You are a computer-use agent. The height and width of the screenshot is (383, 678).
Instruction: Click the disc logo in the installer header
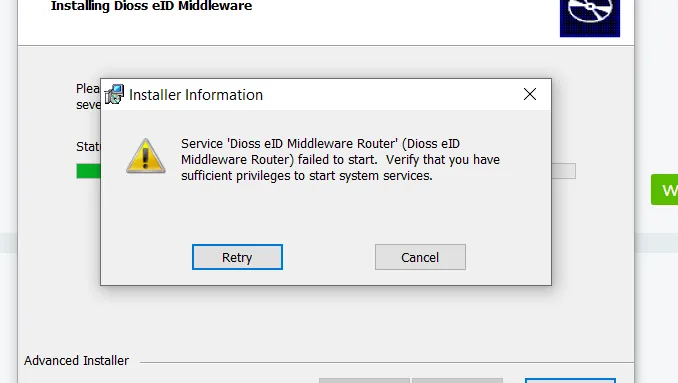[x=590, y=18]
